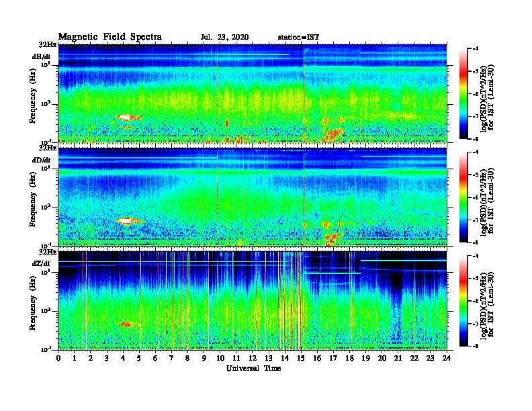This screenshot has height=411, width=532.
Task: Click the "Frequency (Hz)" label of the dD/dt panel
Action: [32, 199]
